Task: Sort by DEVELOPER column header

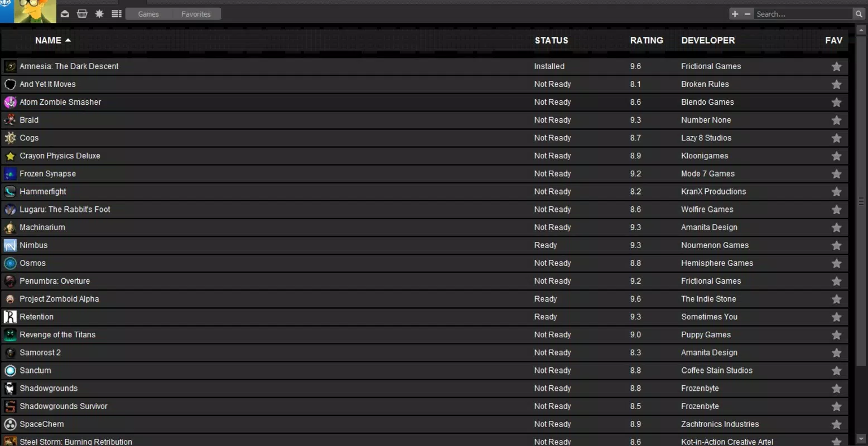Action: click(x=708, y=40)
